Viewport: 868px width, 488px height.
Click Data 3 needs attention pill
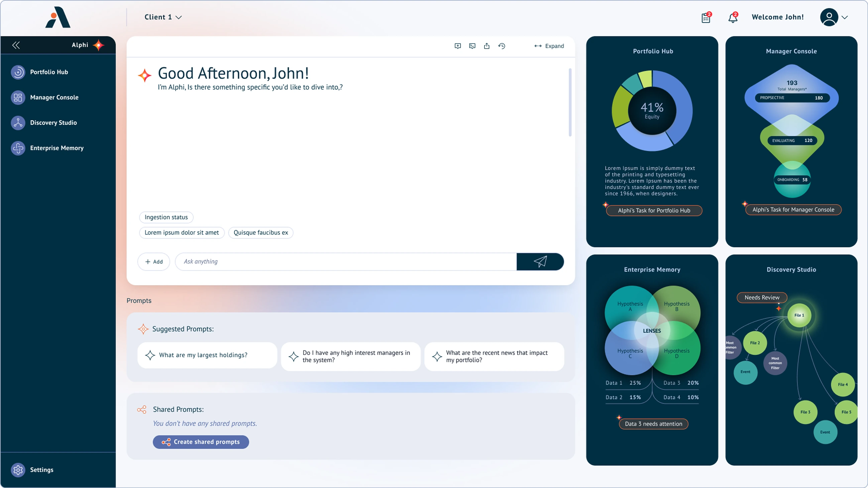point(653,424)
